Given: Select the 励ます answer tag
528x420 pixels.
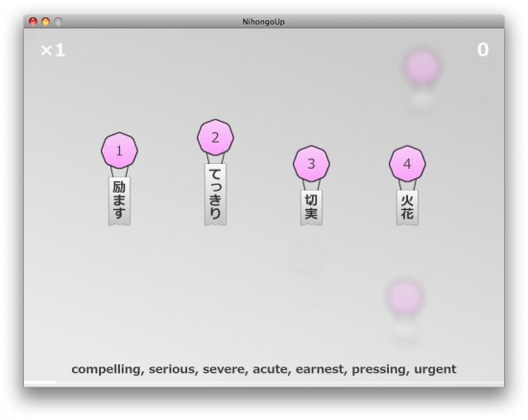Looking at the screenshot, I should 119,200.
